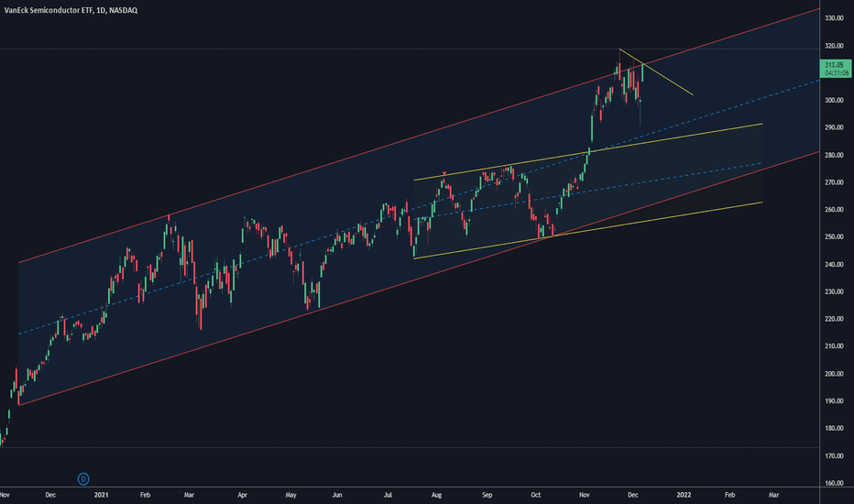Click the 290.00 price axis label

[834, 127]
